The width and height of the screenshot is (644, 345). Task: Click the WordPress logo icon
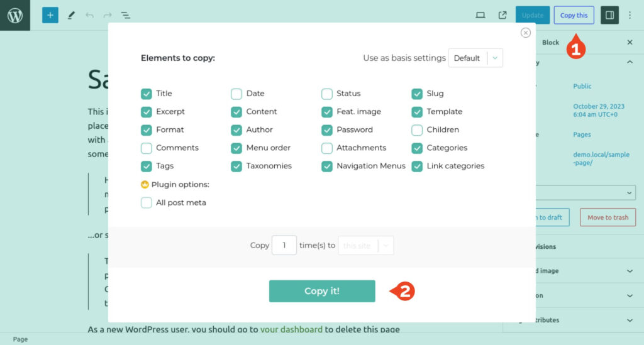pos(14,15)
